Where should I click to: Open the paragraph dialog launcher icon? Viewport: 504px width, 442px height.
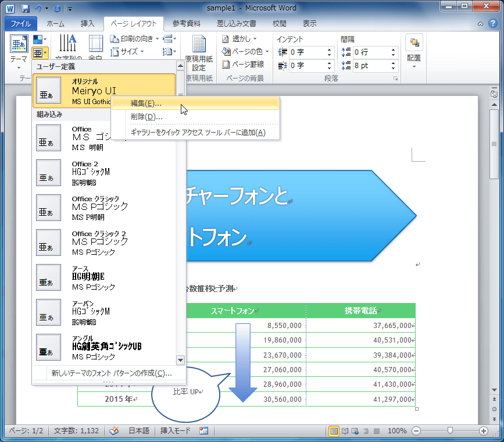click(395, 79)
